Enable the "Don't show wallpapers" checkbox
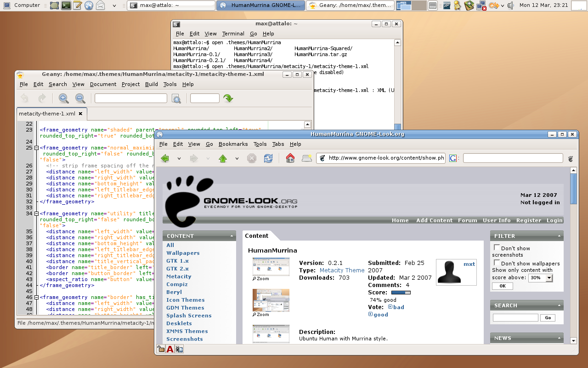This screenshot has height=368, width=588. click(497, 263)
